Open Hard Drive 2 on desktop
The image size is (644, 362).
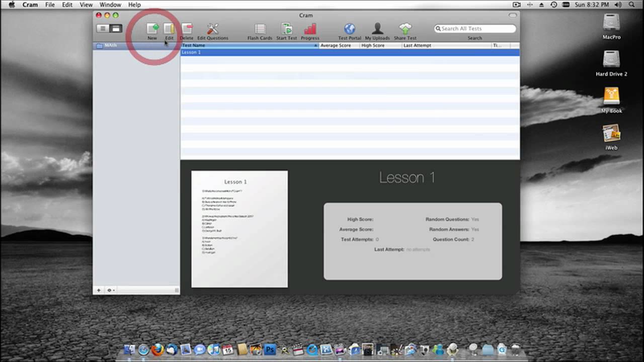(611, 63)
